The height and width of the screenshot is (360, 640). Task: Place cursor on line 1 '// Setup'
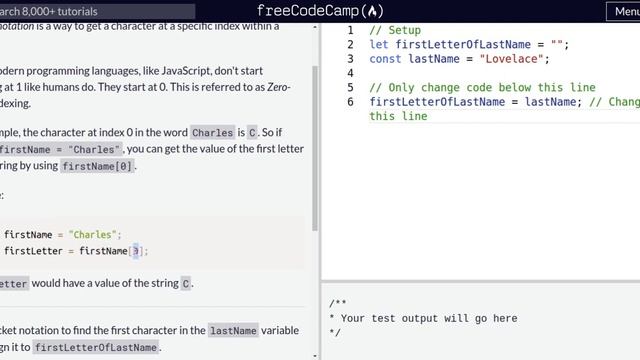(395, 30)
